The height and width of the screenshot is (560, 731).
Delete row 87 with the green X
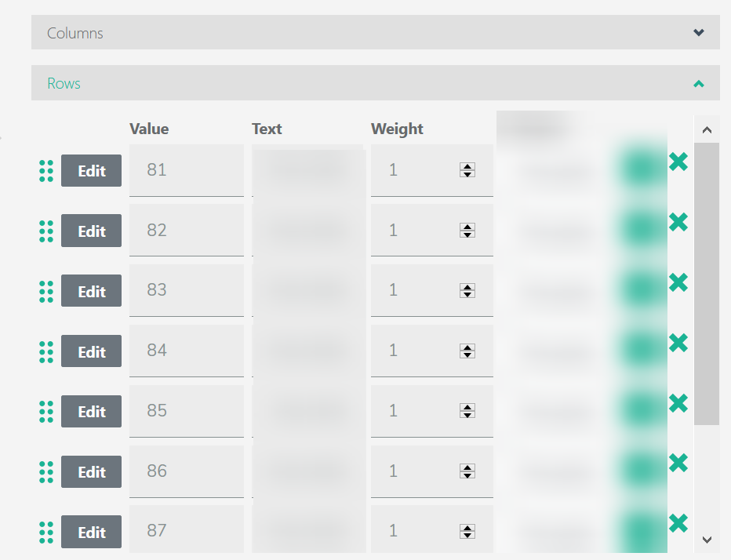pos(678,522)
